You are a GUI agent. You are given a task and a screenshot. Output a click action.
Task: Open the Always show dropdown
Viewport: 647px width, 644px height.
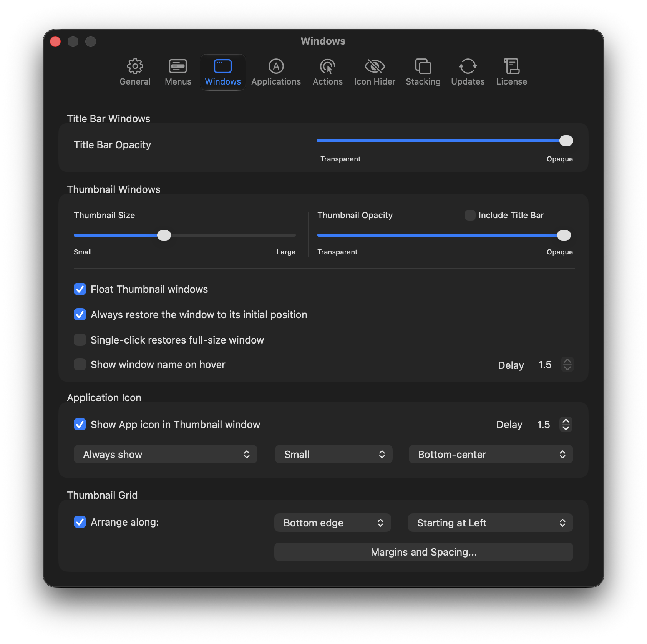click(165, 454)
